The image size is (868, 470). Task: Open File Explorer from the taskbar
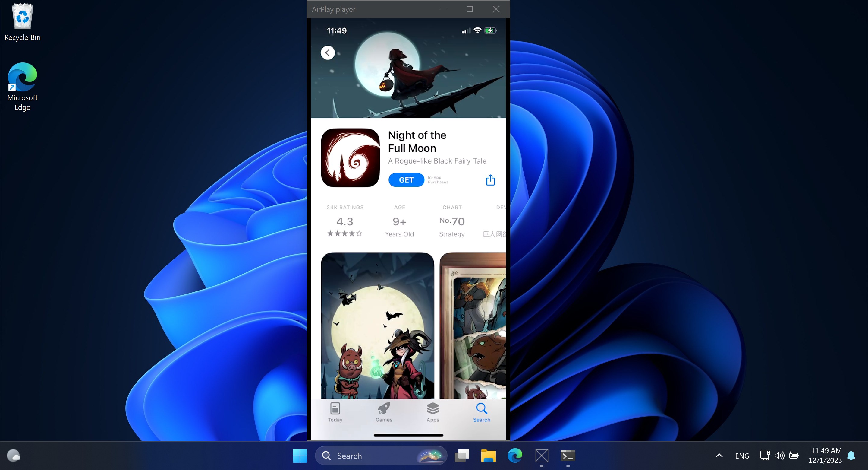pyautogui.click(x=488, y=456)
